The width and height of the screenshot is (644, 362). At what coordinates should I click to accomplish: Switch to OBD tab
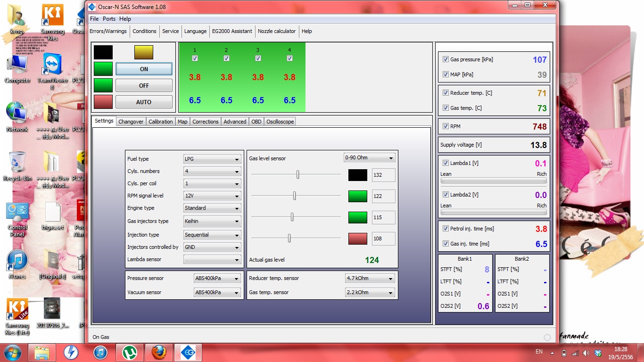(x=256, y=122)
